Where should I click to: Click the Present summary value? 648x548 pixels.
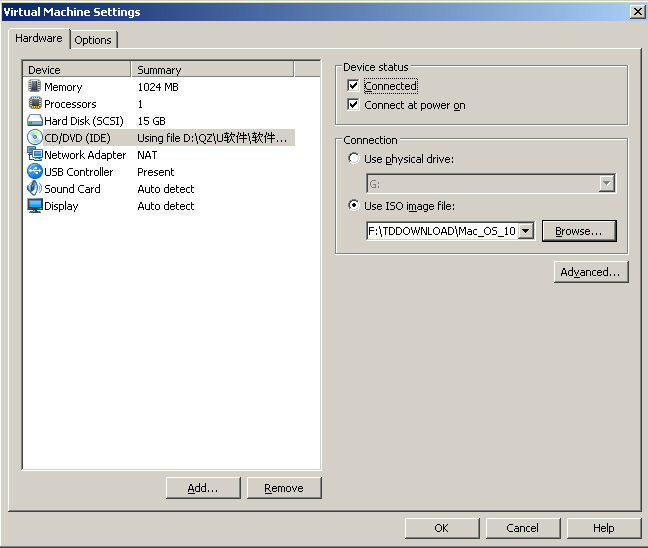[155, 172]
